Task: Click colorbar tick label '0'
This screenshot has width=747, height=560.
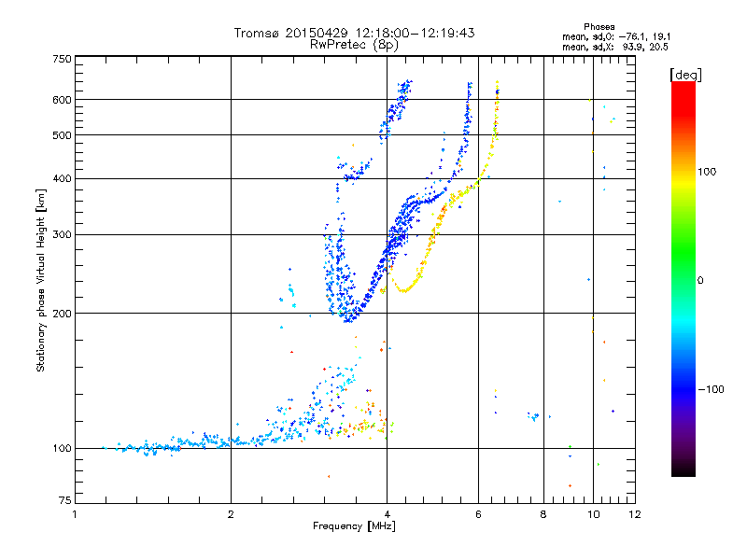Action: (700, 280)
